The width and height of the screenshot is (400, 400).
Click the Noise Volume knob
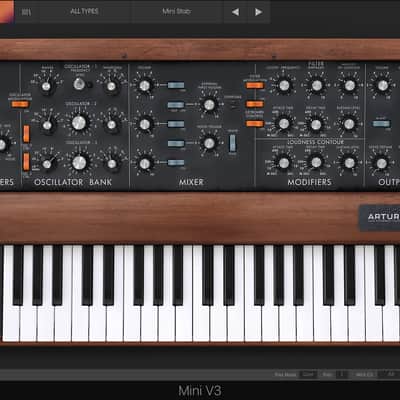[209, 143]
